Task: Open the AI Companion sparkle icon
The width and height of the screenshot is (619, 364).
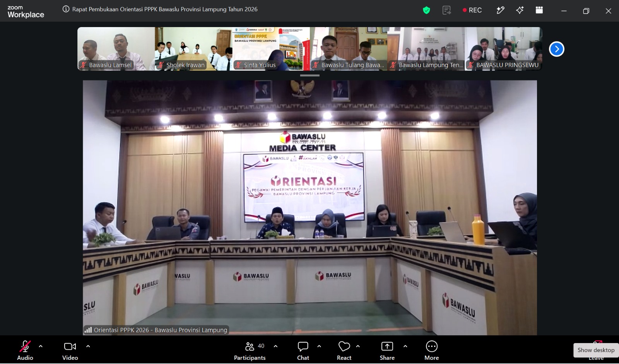Action: (520, 10)
